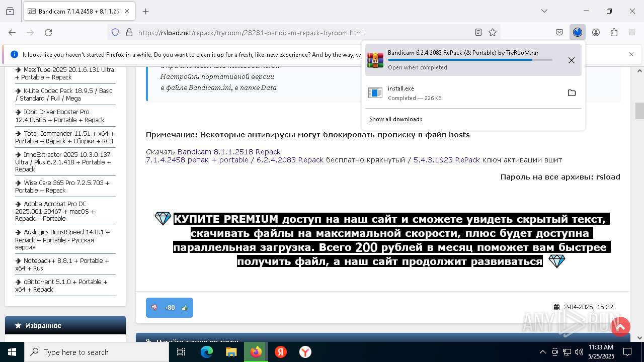This screenshot has height=362, width=644.
Task: Open the Избранное sidebar header
Action: pyautogui.click(x=65, y=325)
